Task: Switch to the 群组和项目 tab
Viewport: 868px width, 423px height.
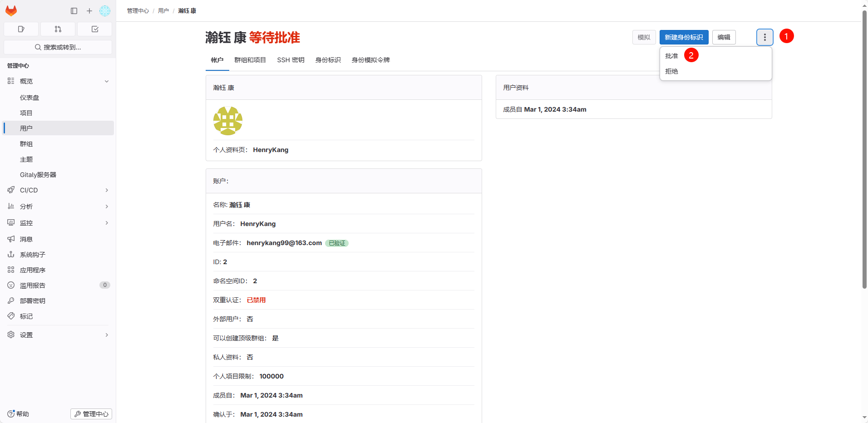Action: click(x=250, y=60)
